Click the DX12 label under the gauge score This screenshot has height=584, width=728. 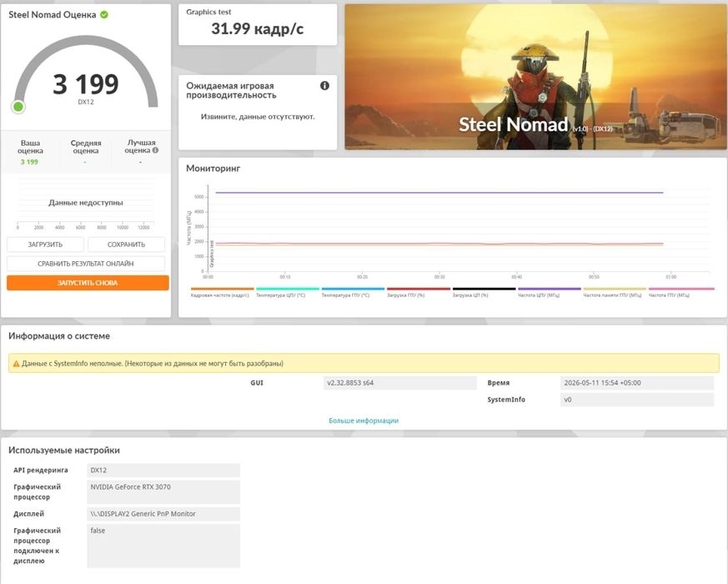(x=86, y=102)
